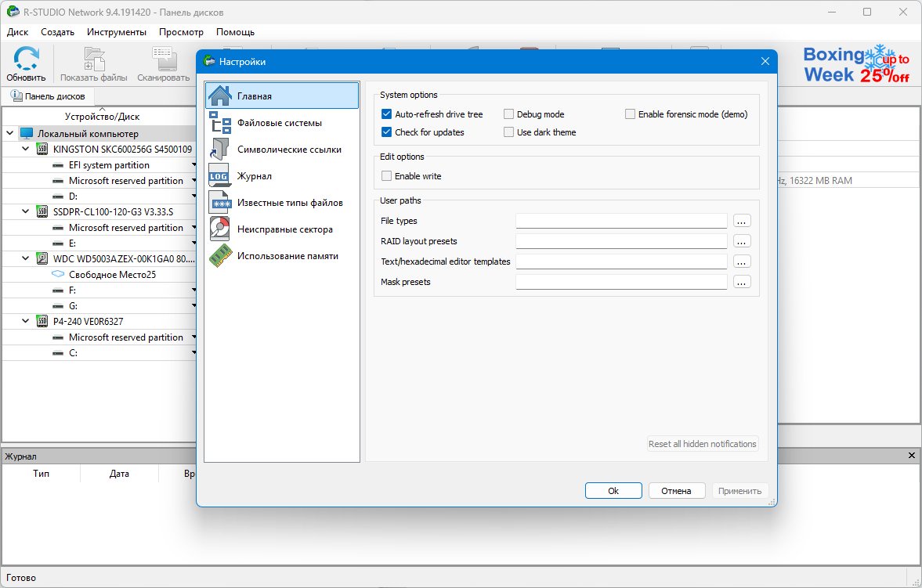The image size is (922, 588).
Task: Click the Локальный компьютер computer icon
Action: [x=27, y=133]
